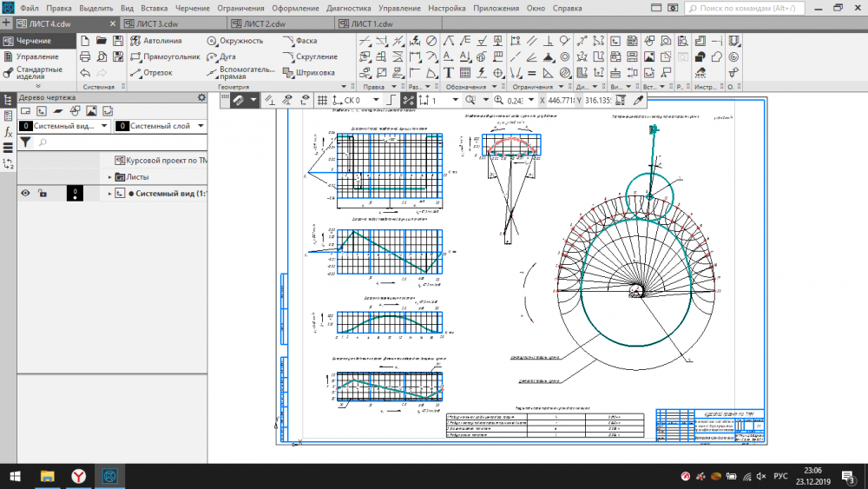This screenshot has width=868, height=489.
Task: Switch to the Управление toolbar set
Action: 37,56
